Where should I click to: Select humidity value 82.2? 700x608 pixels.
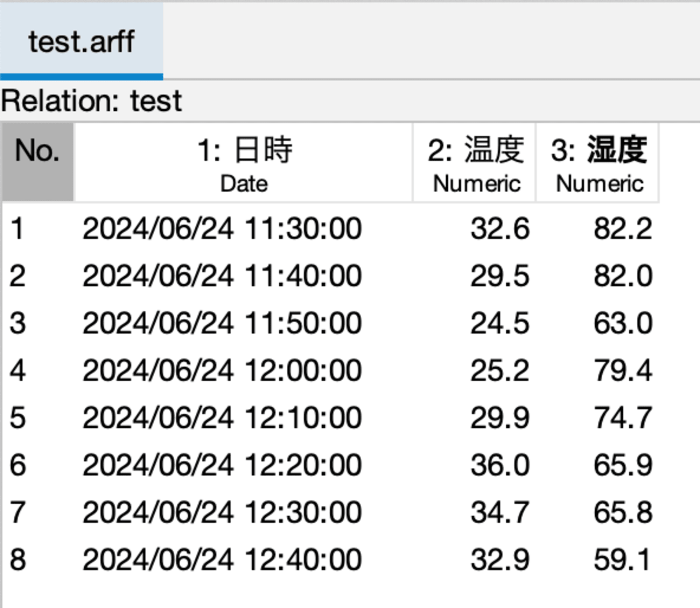[598, 229]
